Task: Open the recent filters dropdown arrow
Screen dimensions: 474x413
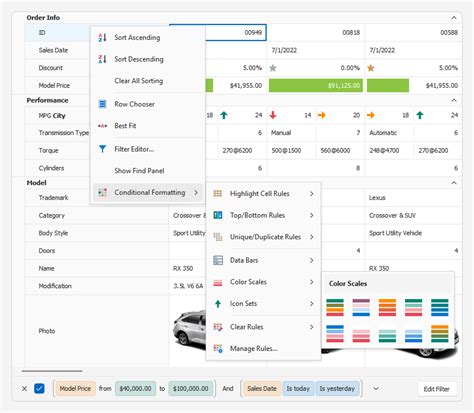Action: 376,389
